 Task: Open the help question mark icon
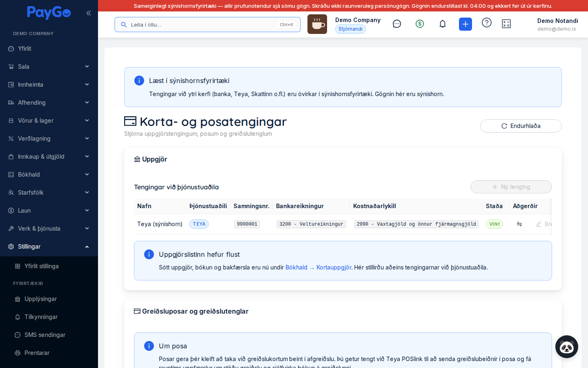(x=487, y=22)
